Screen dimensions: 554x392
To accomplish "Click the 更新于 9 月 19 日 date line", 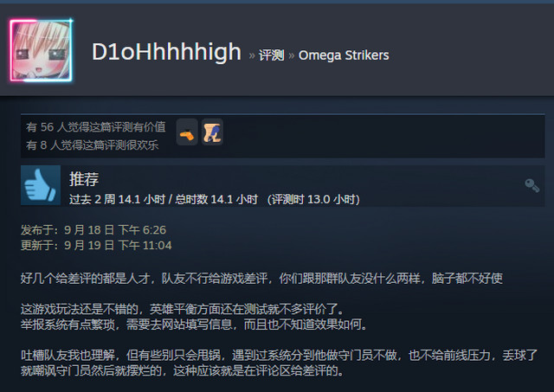I will click(96, 246).
